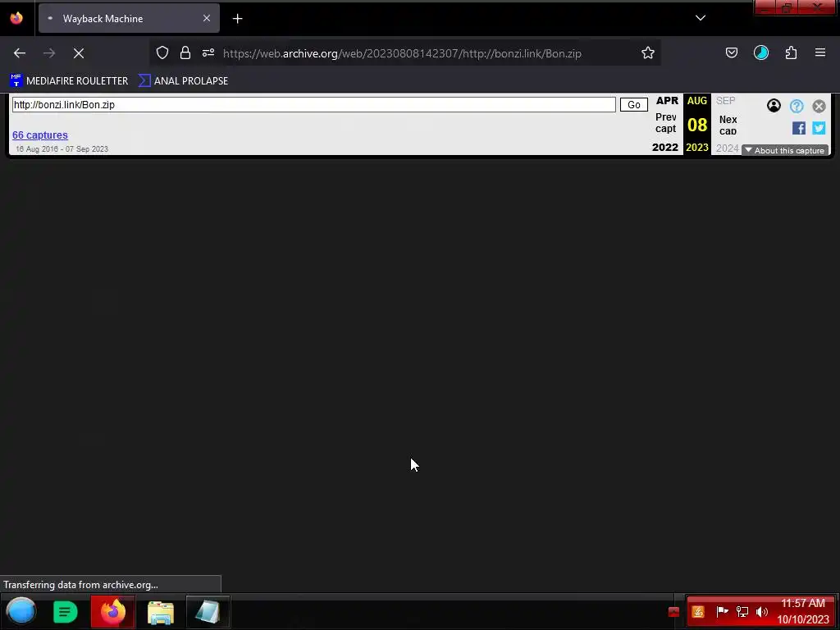Open Wayback help icon

[x=797, y=106]
